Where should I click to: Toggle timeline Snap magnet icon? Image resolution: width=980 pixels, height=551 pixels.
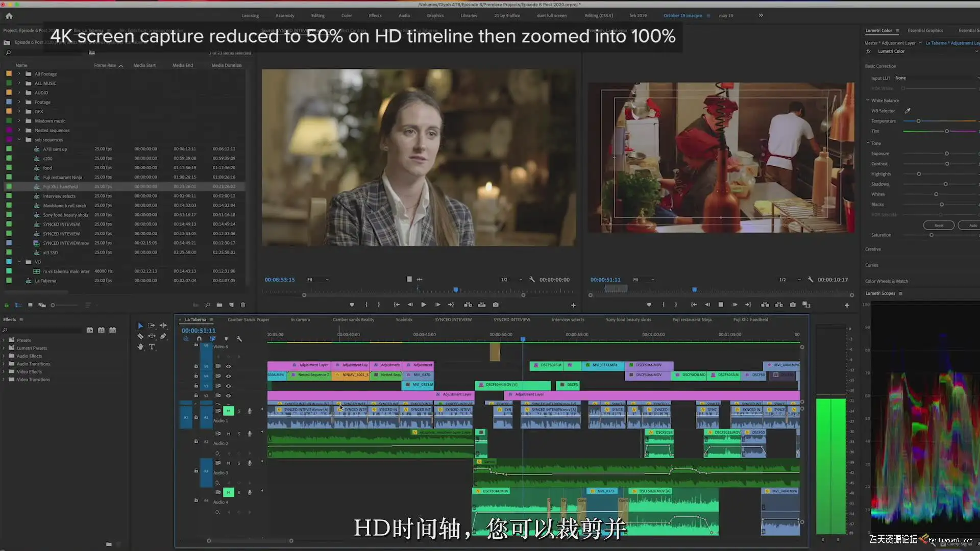[x=199, y=339]
